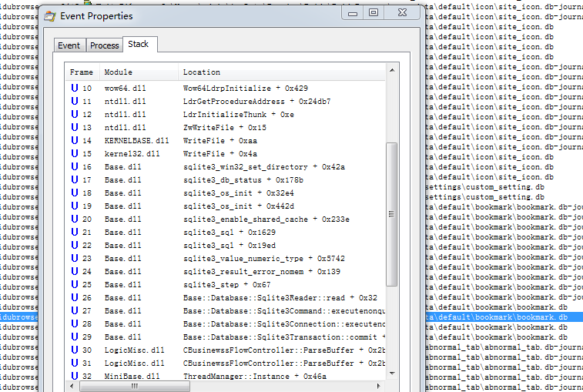Click the U icon for frame 32
The width and height of the screenshot is (583, 392).
(75, 376)
